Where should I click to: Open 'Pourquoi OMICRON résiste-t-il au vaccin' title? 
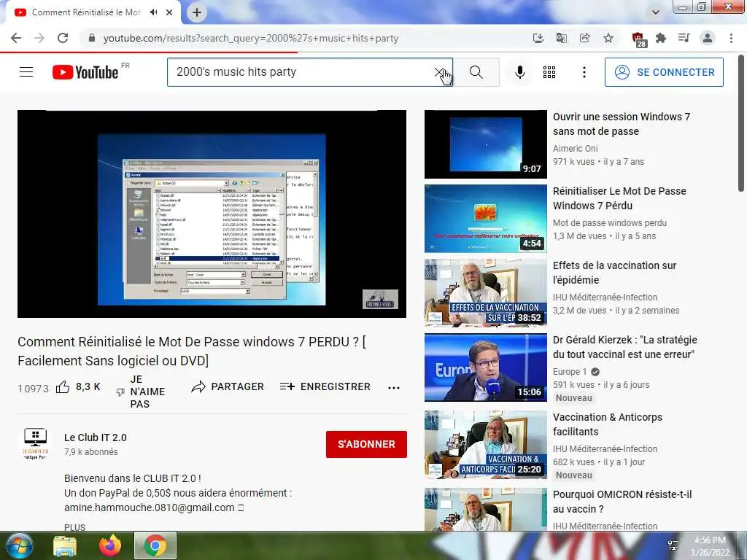pos(622,502)
